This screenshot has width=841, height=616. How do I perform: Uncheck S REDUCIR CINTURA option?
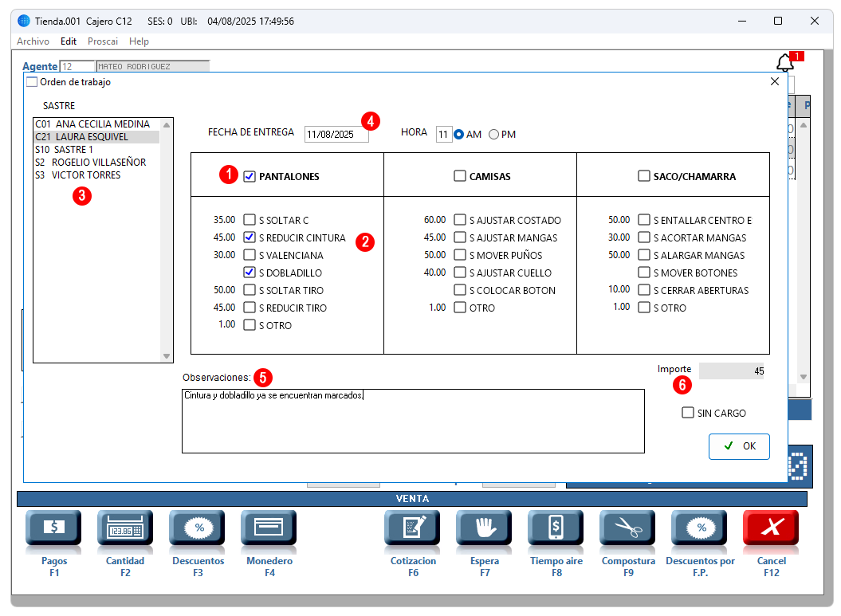[x=250, y=237]
